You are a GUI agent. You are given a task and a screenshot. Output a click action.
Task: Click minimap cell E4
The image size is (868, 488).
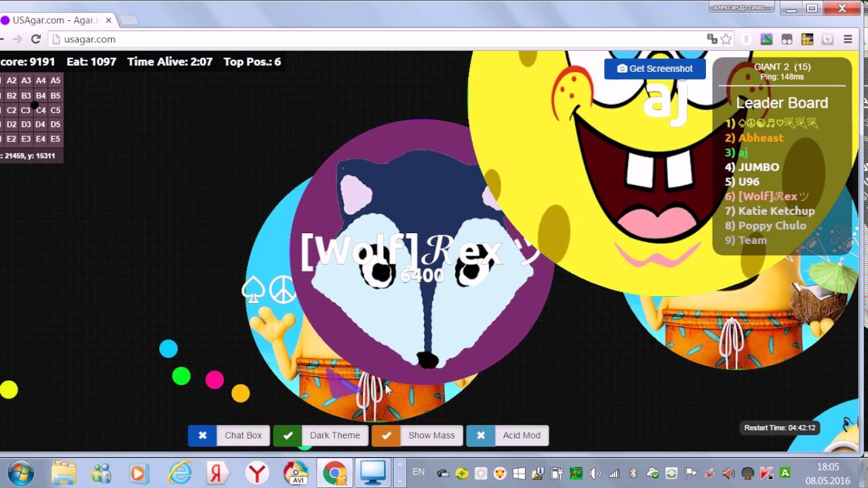pyautogui.click(x=41, y=139)
